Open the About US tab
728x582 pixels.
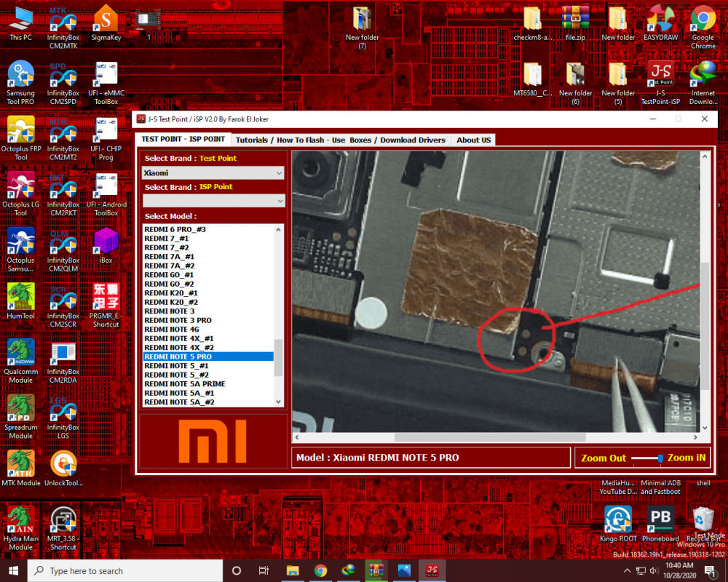click(x=473, y=140)
